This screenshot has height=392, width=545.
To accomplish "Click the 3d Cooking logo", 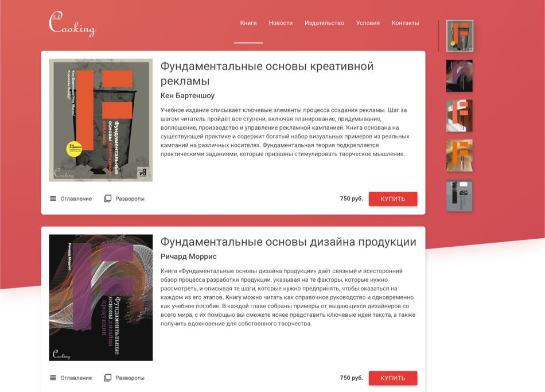I will click(72, 24).
